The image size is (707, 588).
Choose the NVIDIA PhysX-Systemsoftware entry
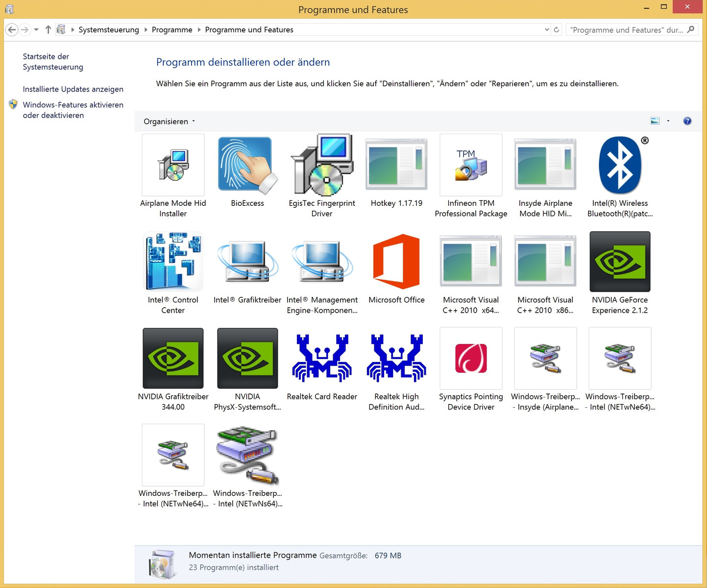pos(247,369)
